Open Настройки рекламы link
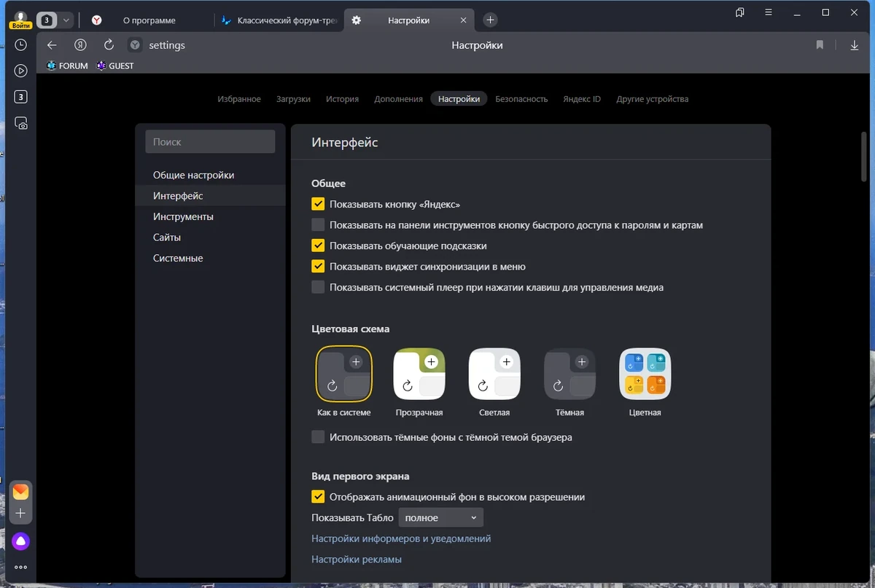This screenshot has width=875, height=588. tap(357, 560)
